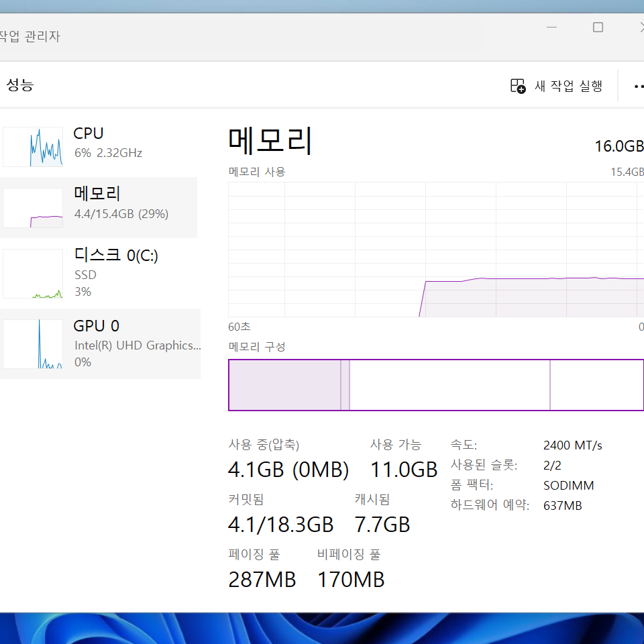Click the CPU usage mini graph thumbnail

pos(33,147)
